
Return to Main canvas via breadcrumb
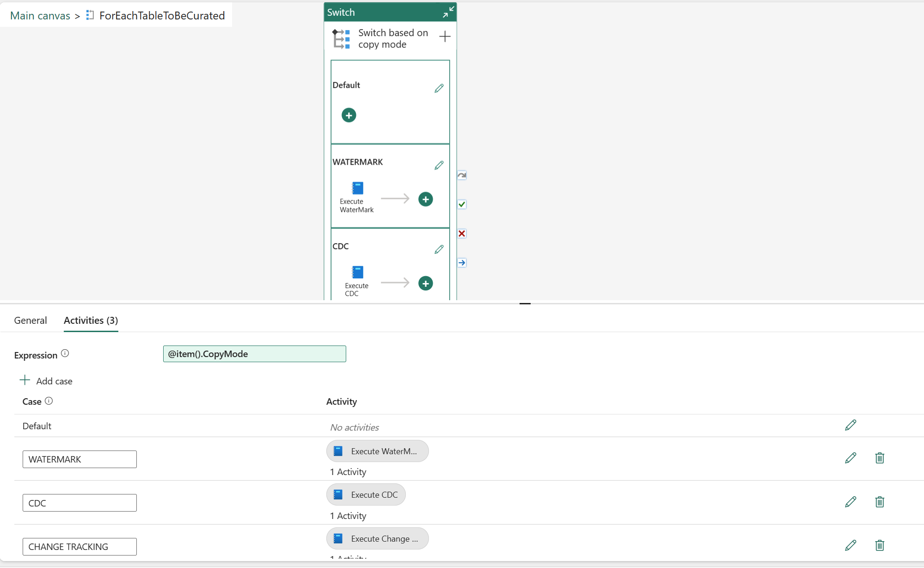[x=40, y=15]
